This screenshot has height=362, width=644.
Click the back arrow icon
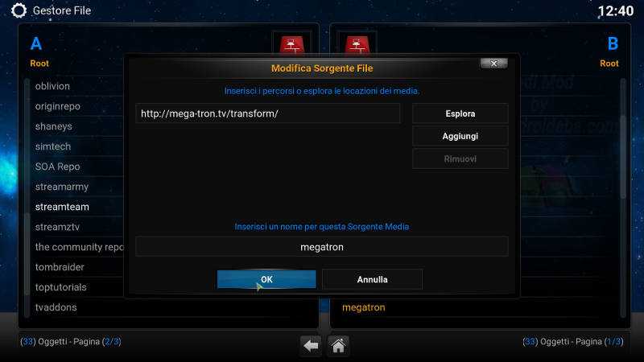point(311,346)
